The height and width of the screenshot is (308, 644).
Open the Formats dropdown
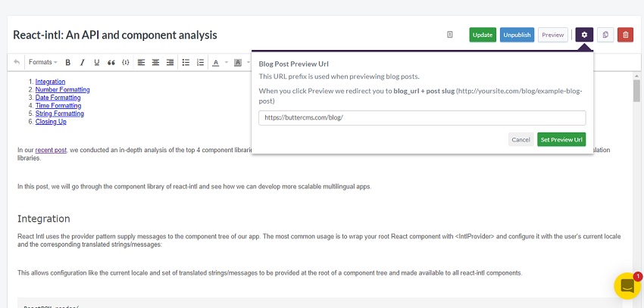click(x=42, y=62)
